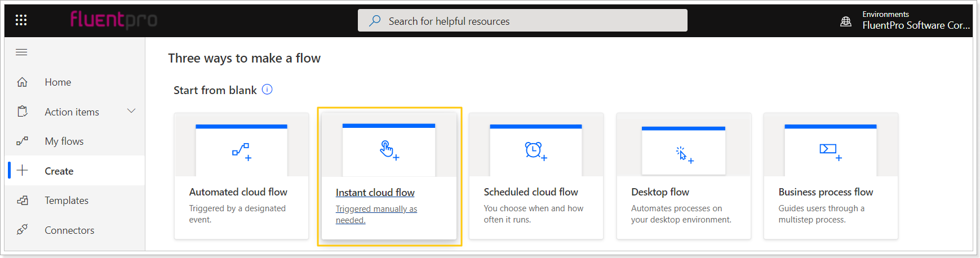Show info tooltip next to Start from blank
This screenshot has width=980, height=258.
267,90
